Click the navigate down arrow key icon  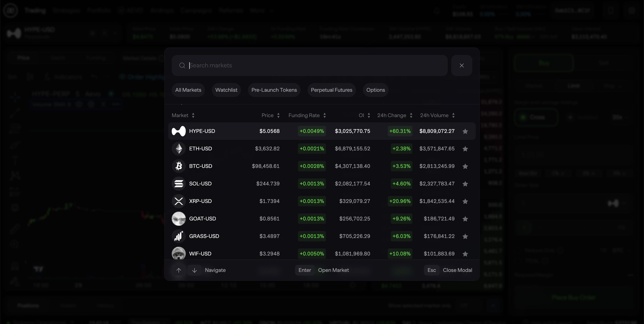tap(195, 270)
